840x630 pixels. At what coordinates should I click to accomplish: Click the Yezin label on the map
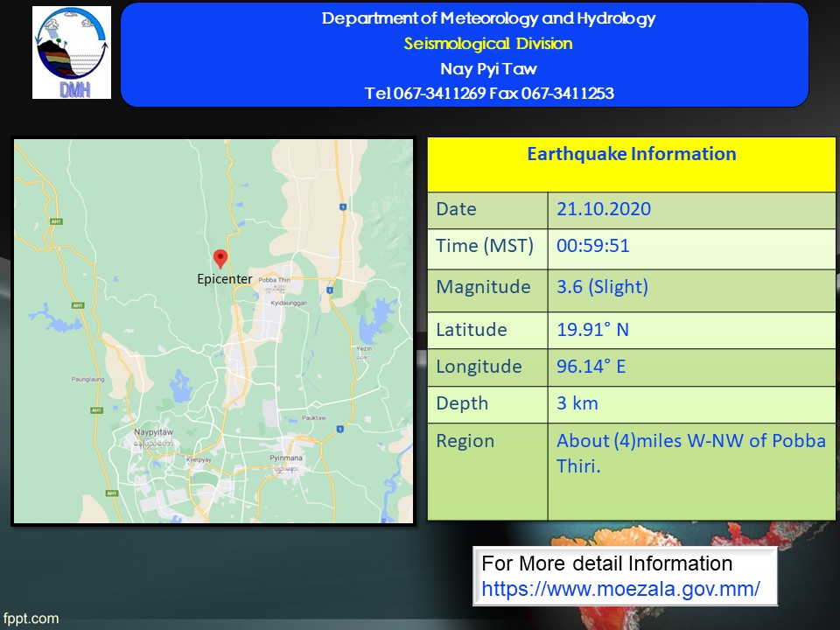point(365,348)
